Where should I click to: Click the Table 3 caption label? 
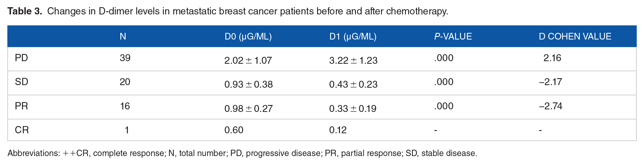pos(25,11)
